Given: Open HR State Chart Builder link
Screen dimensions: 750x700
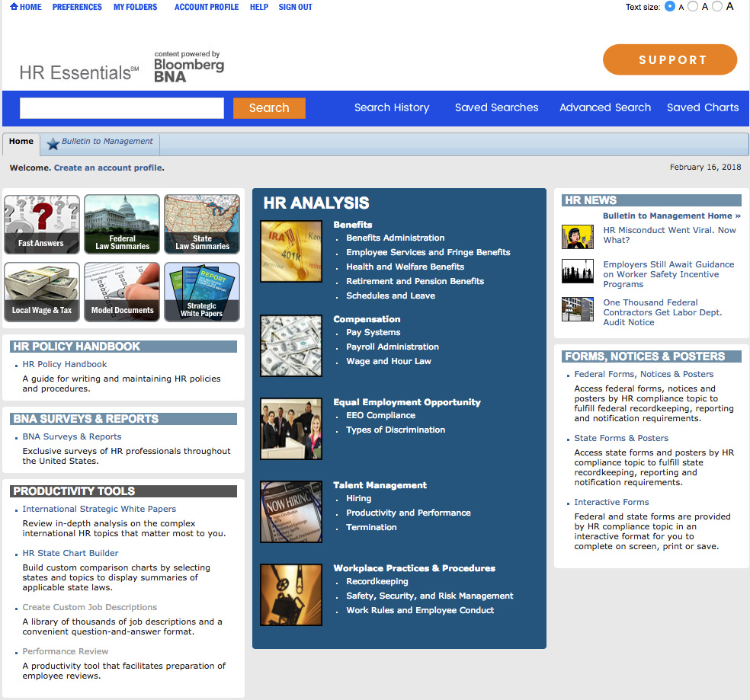Looking at the screenshot, I should [x=70, y=553].
